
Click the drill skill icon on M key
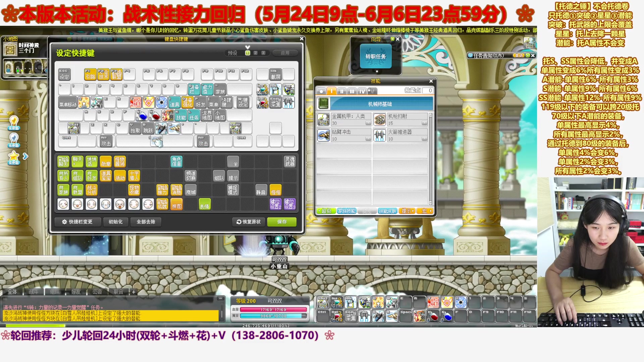174,128
